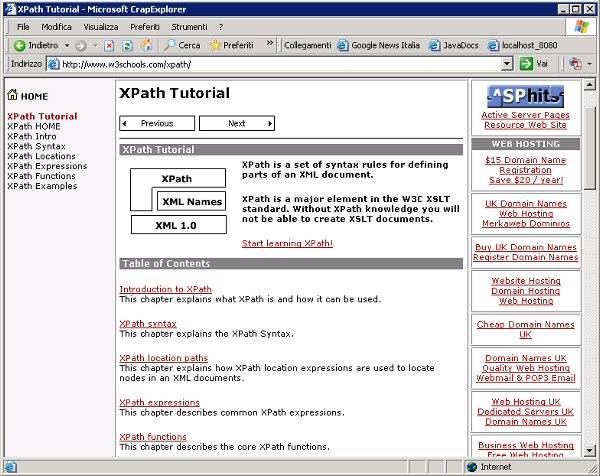
Task: Click the Webmail & POP3 Email link
Action: point(526,378)
